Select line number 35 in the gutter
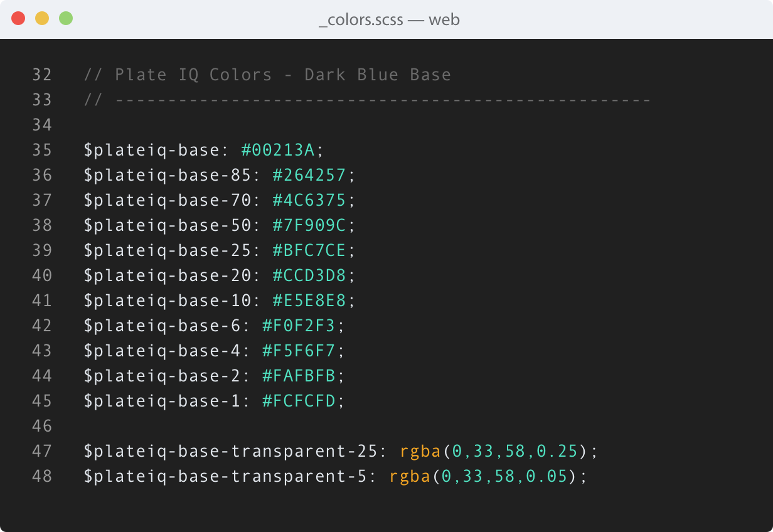Screen dimensions: 773x532 (x=42, y=150)
